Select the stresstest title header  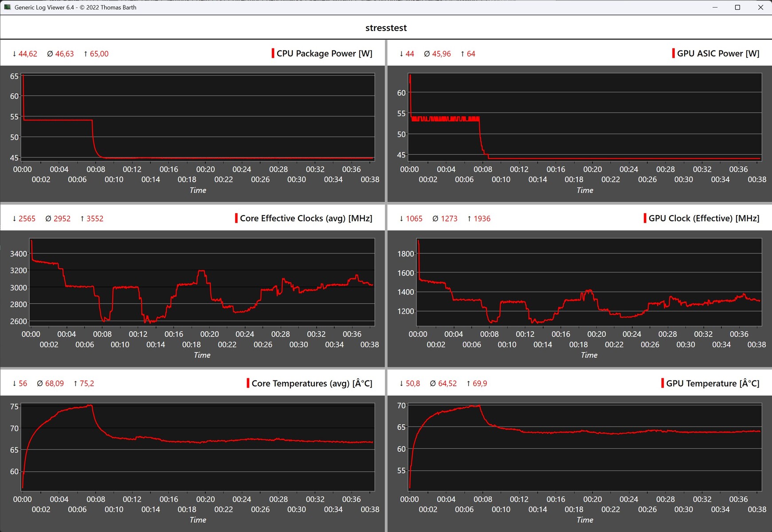[386, 27]
